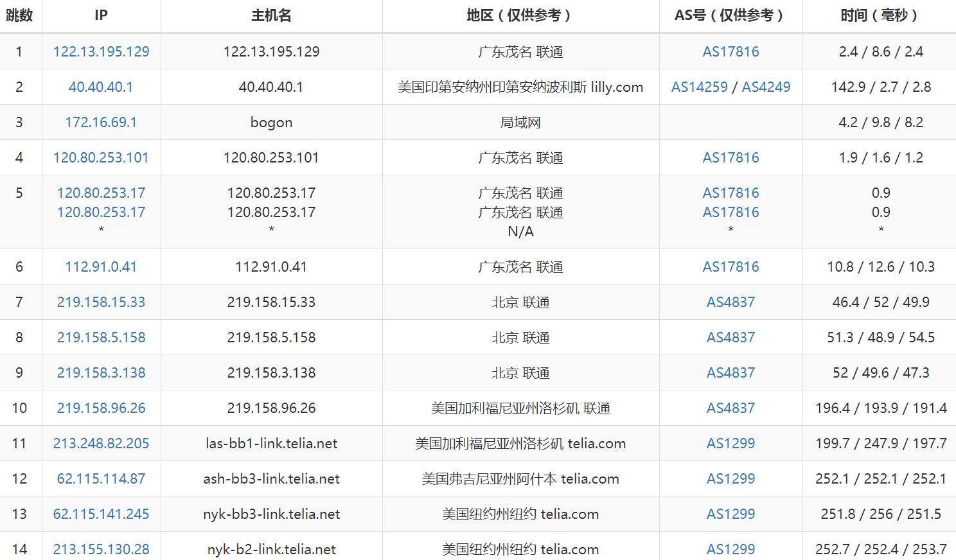
Task: Open AS4837 link in the 219.158.3.138 row
Action: (730, 372)
